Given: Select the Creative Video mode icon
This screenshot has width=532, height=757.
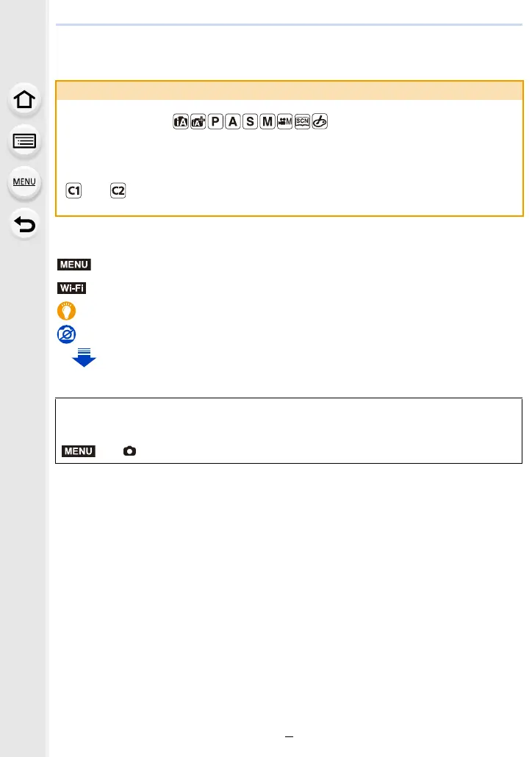Looking at the screenshot, I should coord(285,122).
